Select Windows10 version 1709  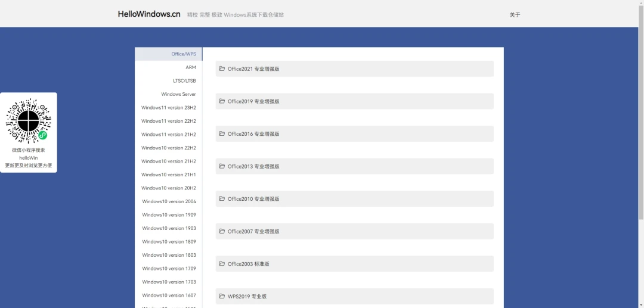coord(168,268)
